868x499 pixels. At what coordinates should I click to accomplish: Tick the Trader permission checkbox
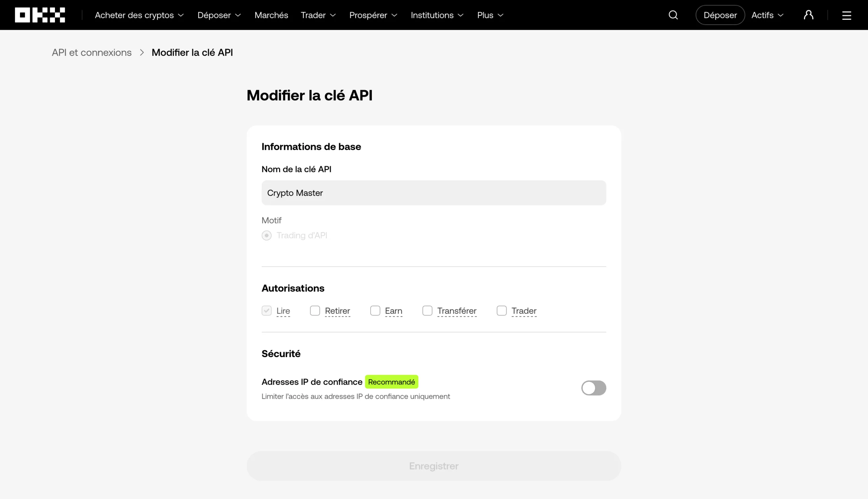click(502, 311)
